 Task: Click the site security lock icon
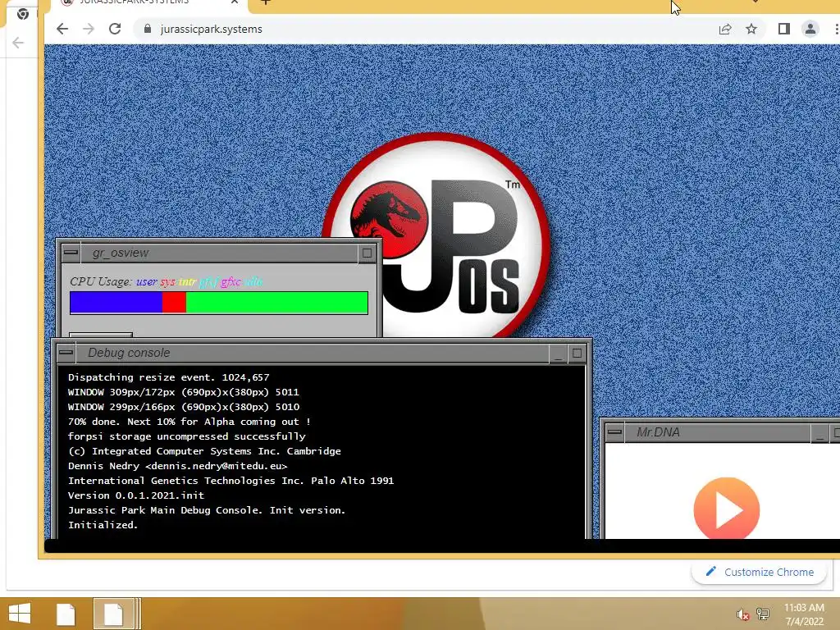point(148,29)
